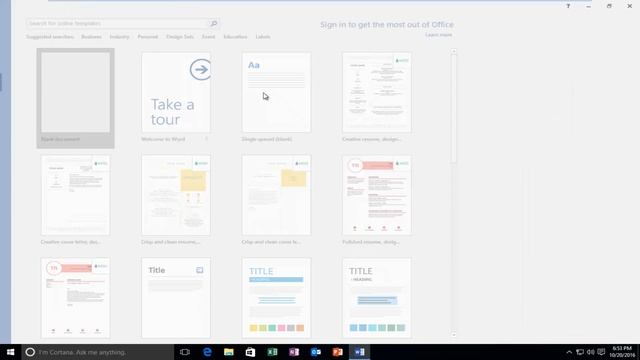This screenshot has width=640, height=360.
Task: Search Event templates suggestion
Action: [x=208, y=37]
